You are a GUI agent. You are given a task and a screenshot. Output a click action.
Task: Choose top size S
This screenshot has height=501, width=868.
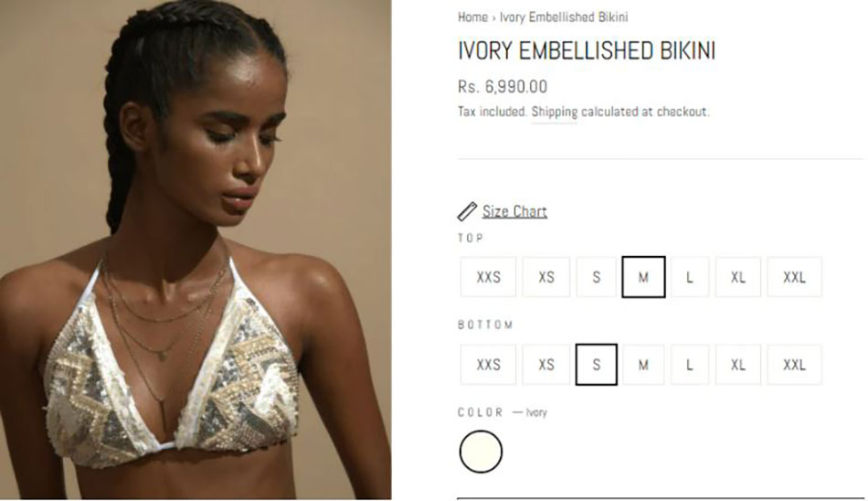pos(597,276)
